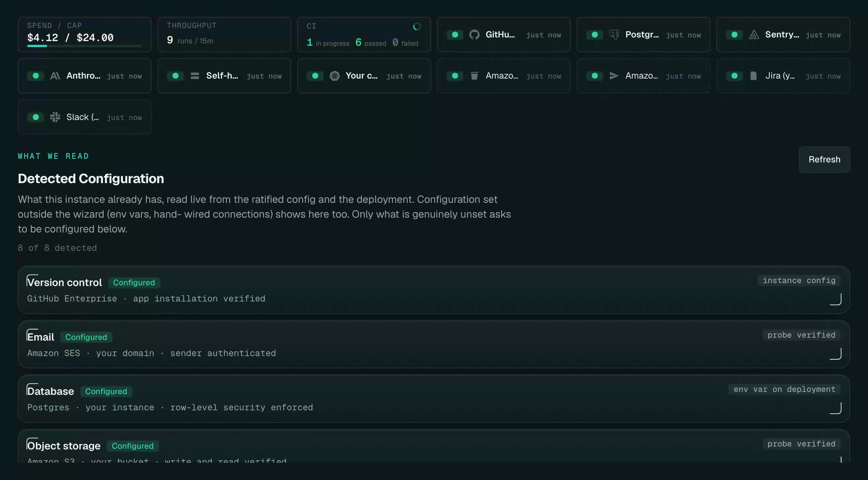This screenshot has height=480, width=868.
Task: Click the WHAT WE READ section label
Action: (x=53, y=156)
